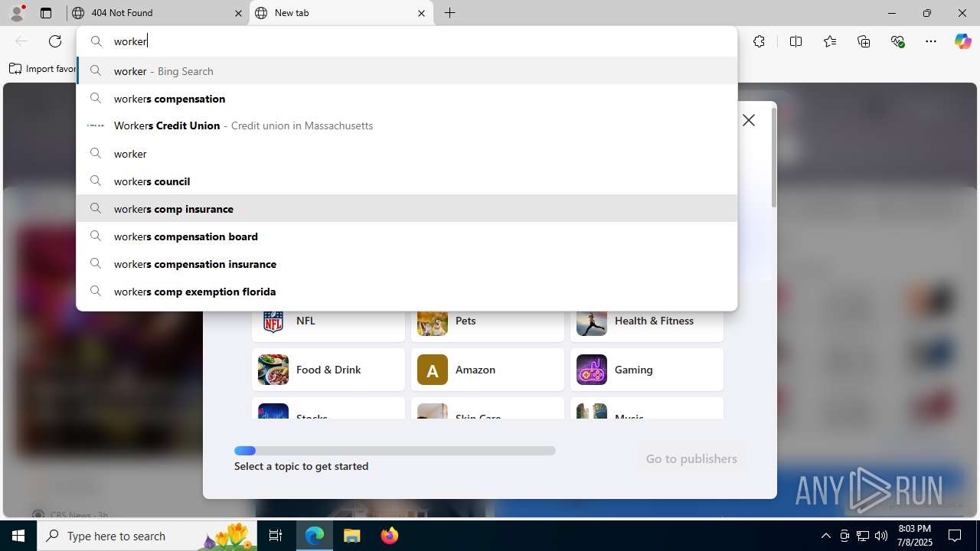
Task: Select 'workers compensation insurance' suggestion
Action: click(407, 264)
